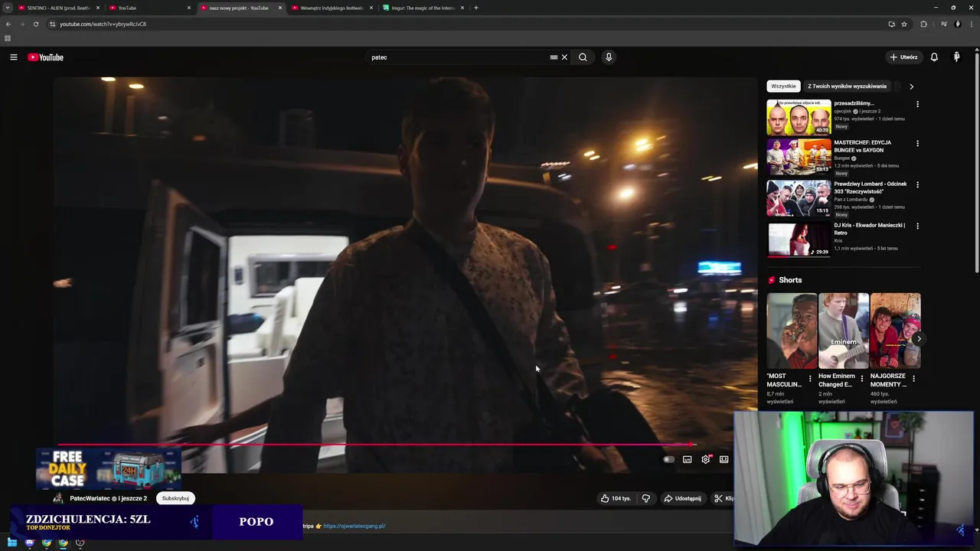Screen dimensions: 980x551
Task: Open the apps grid in bookmarks bar
Action: (x=8, y=38)
